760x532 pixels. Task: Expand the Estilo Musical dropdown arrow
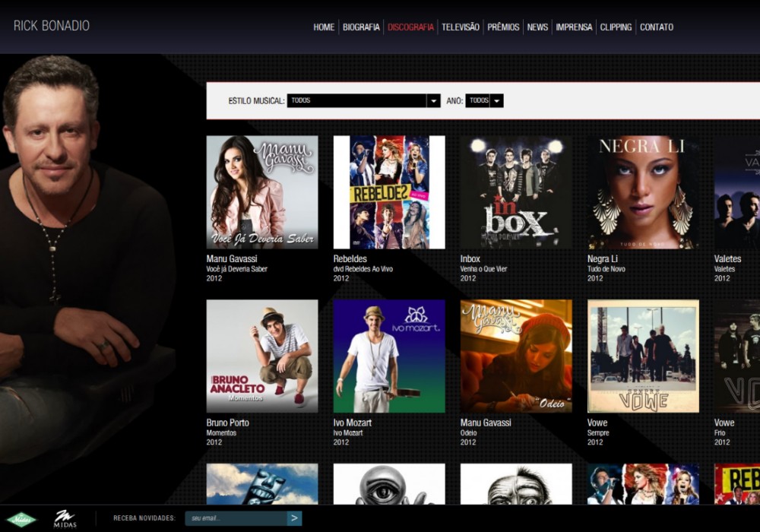(x=433, y=100)
